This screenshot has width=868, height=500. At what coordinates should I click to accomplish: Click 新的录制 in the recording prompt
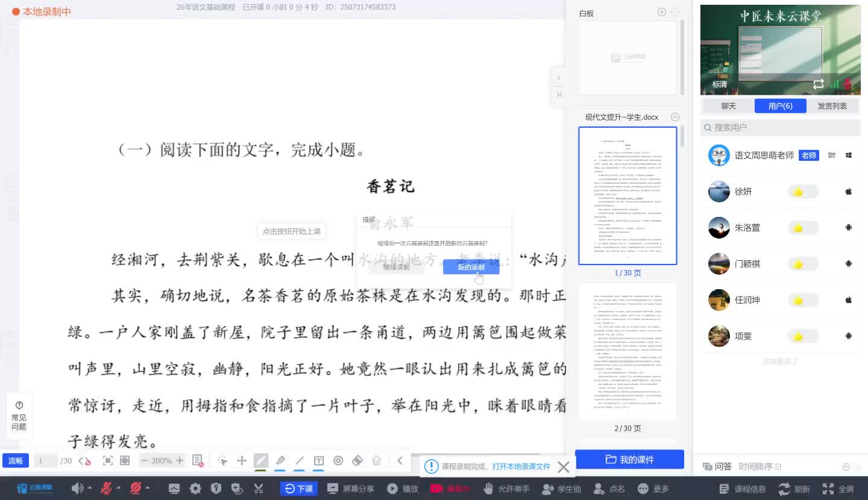471,267
